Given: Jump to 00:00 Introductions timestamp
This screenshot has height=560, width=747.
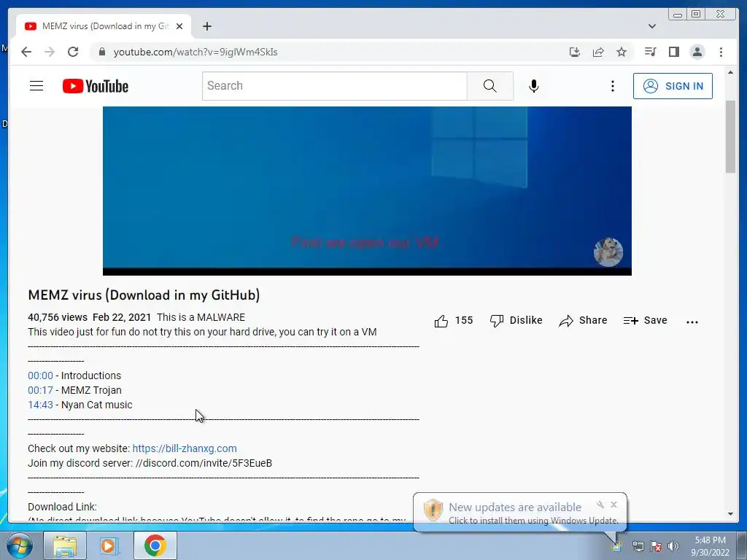Looking at the screenshot, I should [41, 376].
